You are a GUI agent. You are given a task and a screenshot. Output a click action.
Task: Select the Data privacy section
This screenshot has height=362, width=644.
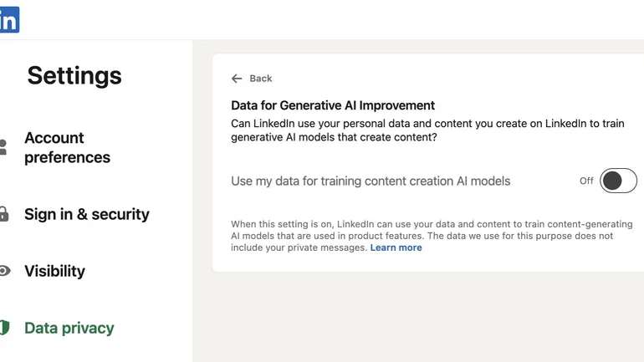pos(69,328)
